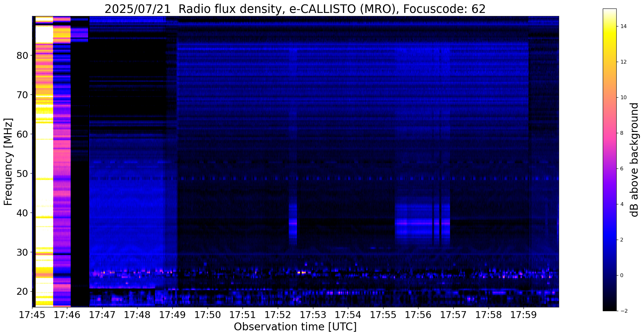
Task: Click the 17:57 time tick label
Action: click(x=453, y=315)
